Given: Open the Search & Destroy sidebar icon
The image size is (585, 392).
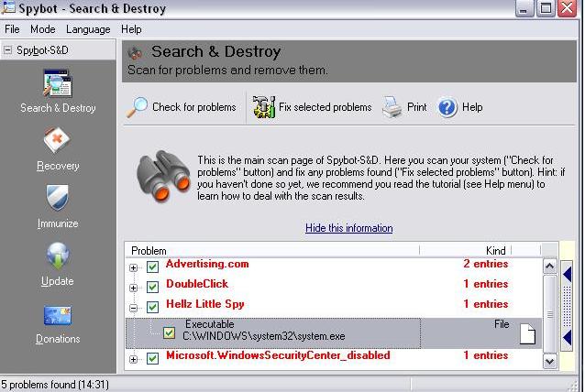Looking at the screenshot, I should (x=58, y=83).
